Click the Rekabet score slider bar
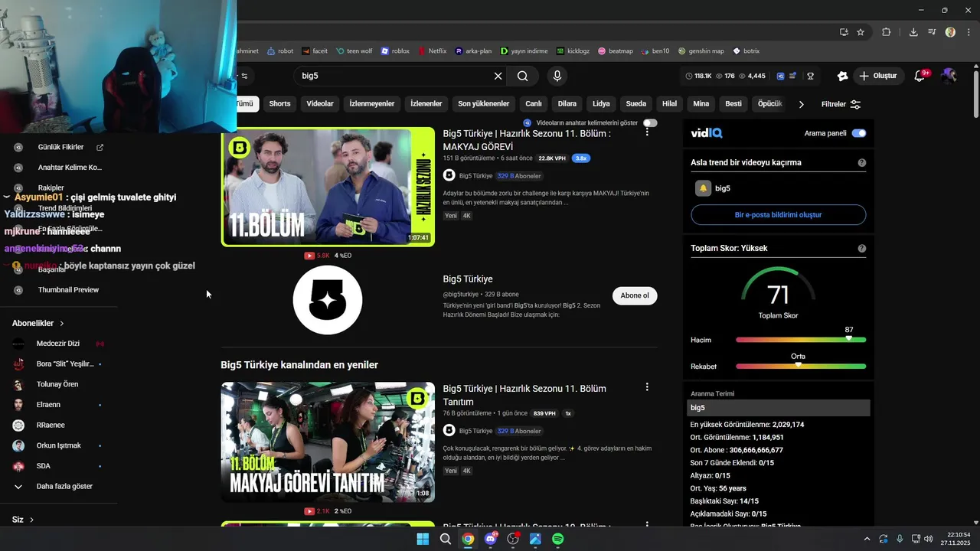Image resolution: width=980 pixels, height=551 pixels. click(x=801, y=367)
